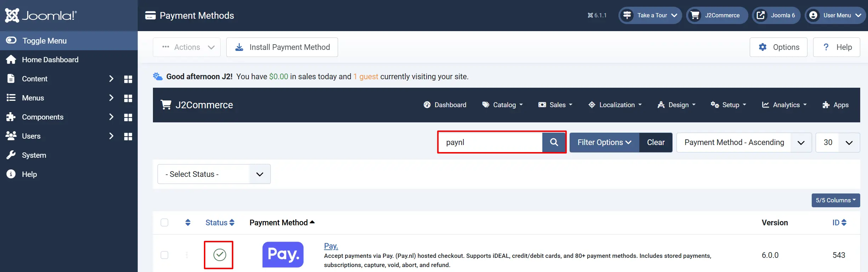Click Install Payment Method button
868x272 pixels.
(282, 47)
